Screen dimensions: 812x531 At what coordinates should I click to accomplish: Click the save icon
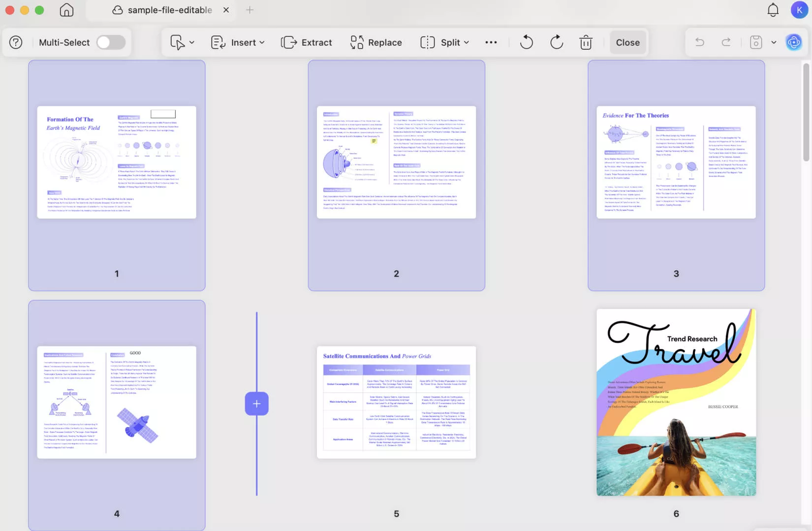click(x=756, y=42)
